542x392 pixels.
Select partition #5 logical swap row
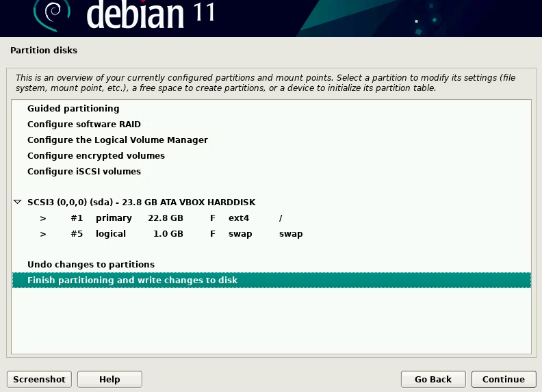272,234
